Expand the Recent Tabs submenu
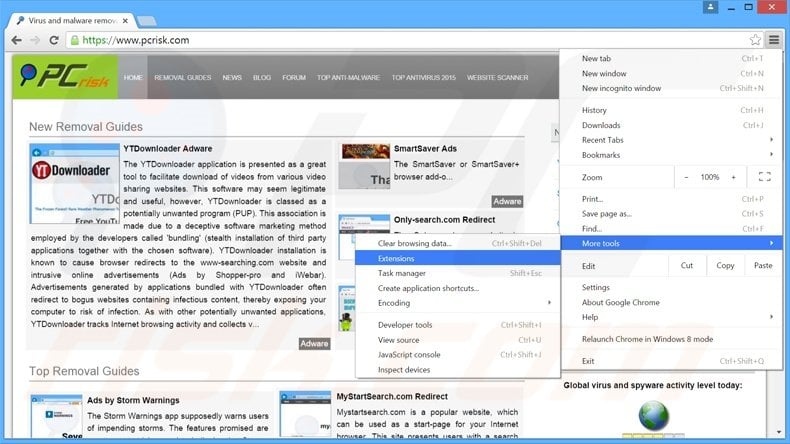790x444 pixels. (x=672, y=140)
